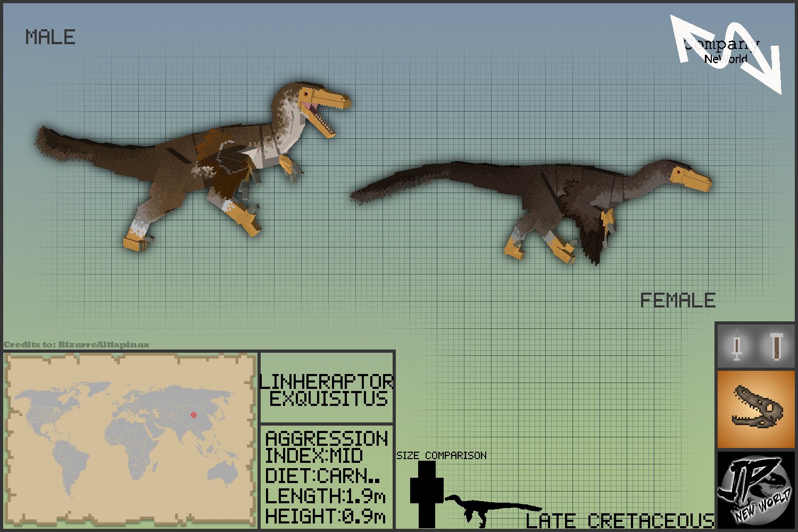The width and height of the screenshot is (798, 532).
Task: Click the HEIGHT:0.9m stat text
Action: tap(326, 515)
